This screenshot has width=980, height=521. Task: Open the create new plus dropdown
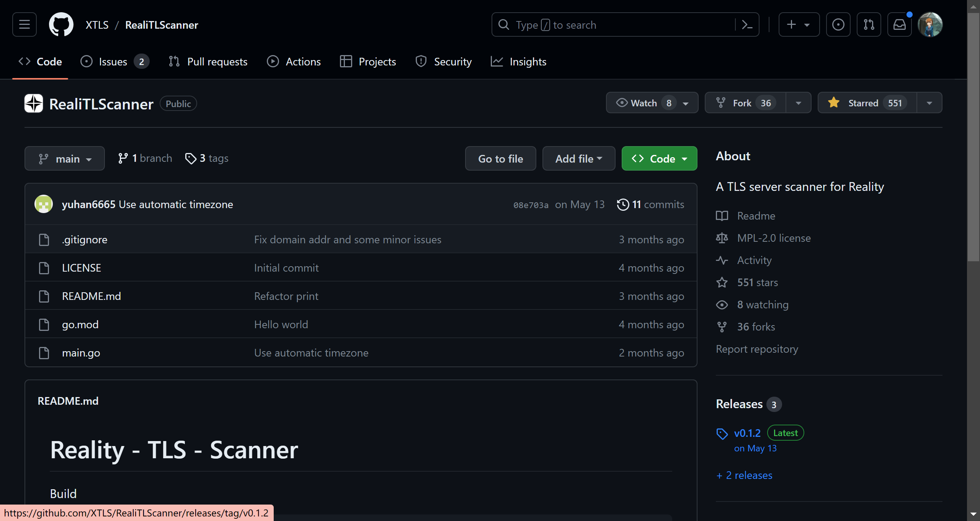pos(799,25)
